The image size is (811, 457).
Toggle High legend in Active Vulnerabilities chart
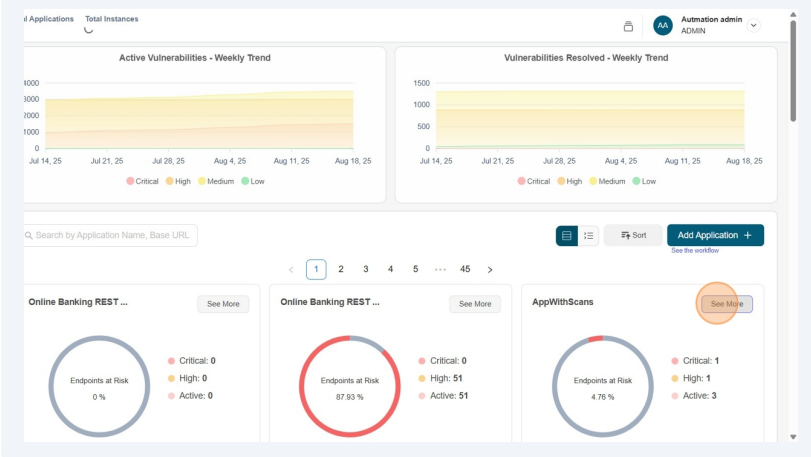point(177,181)
